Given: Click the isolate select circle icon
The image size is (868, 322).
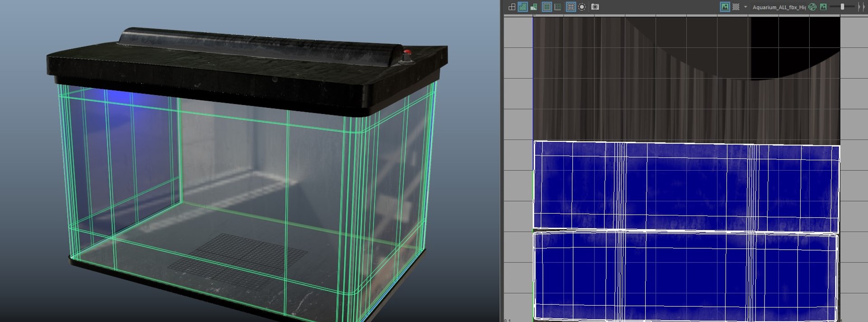Looking at the screenshot, I should click(582, 7).
